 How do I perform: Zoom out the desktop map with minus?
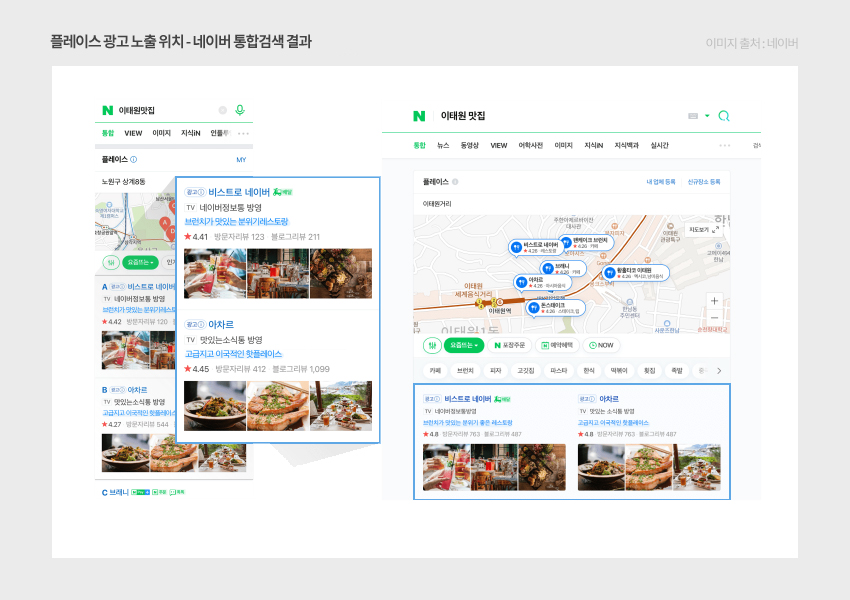pos(714,317)
